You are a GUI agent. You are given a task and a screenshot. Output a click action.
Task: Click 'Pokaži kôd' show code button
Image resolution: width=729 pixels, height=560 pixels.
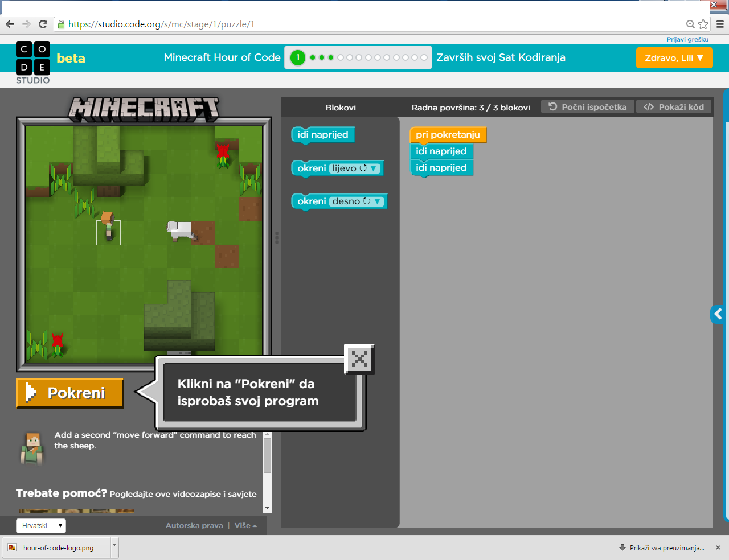pyautogui.click(x=674, y=107)
